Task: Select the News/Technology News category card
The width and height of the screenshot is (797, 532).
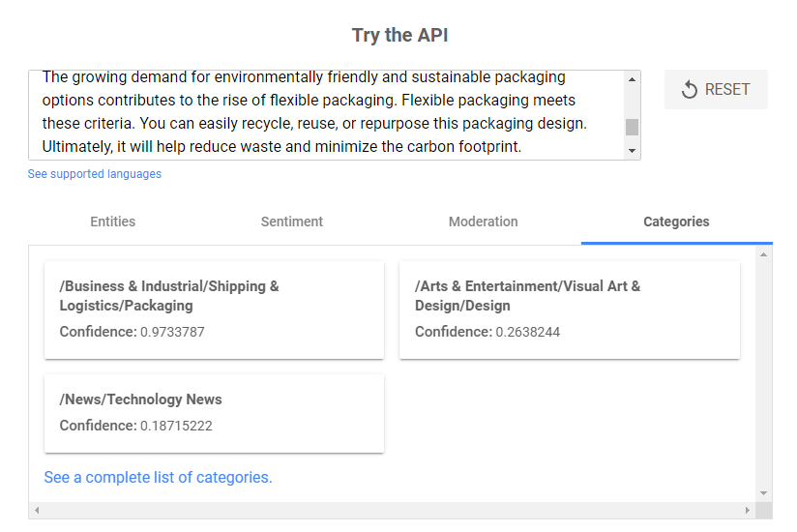Action: point(214,414)
